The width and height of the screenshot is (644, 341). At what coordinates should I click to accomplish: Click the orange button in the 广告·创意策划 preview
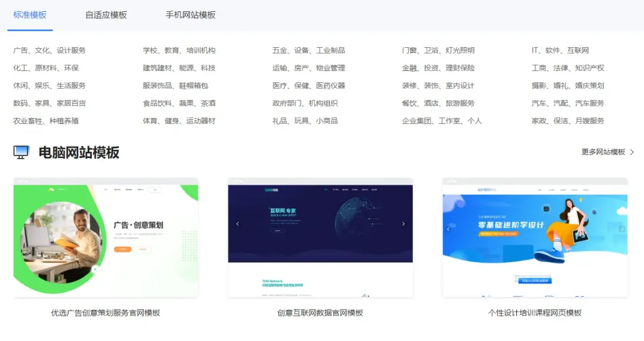pyautogui.click(x=122, y=249)
